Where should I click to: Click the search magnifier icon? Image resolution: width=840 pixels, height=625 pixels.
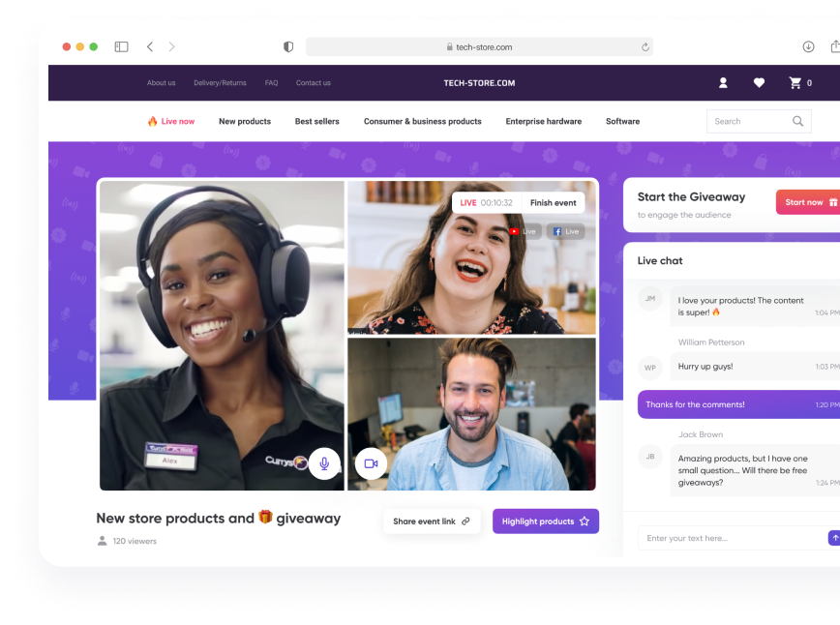coord(797,122)
